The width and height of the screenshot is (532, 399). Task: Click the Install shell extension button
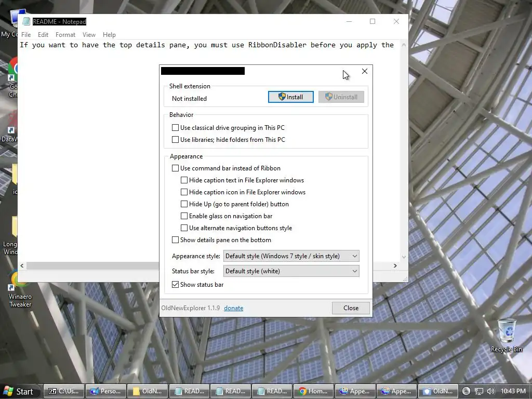(291, 97)
